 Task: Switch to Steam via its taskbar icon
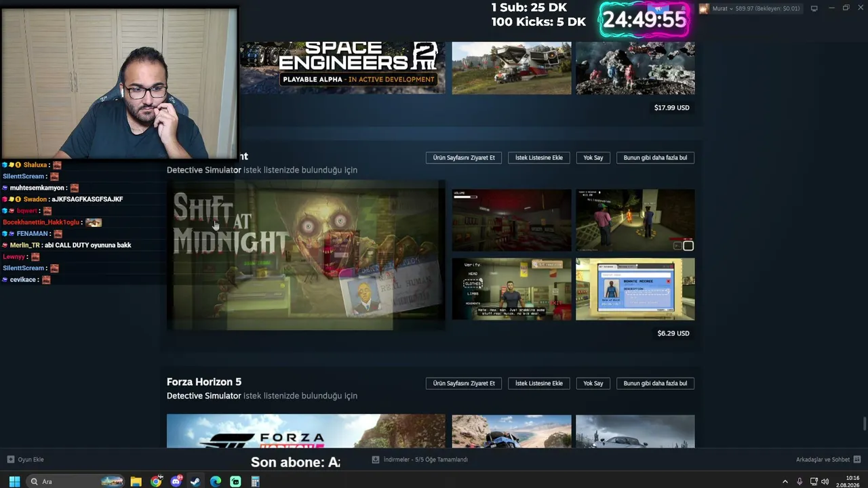click(x=195, y=481)
